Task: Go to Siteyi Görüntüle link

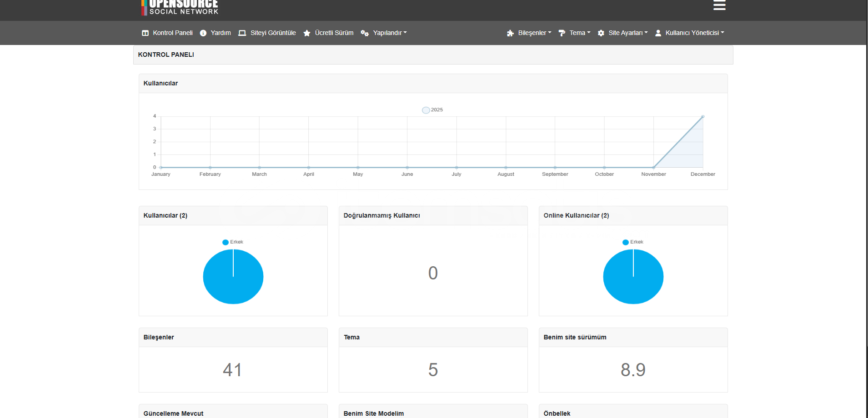Action: [273, 33]
